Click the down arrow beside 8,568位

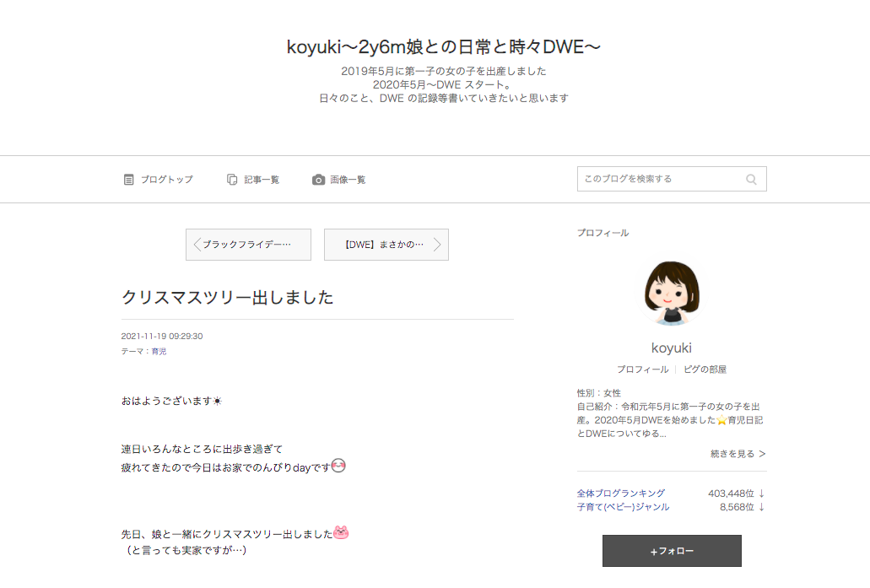tap(762, 507)
